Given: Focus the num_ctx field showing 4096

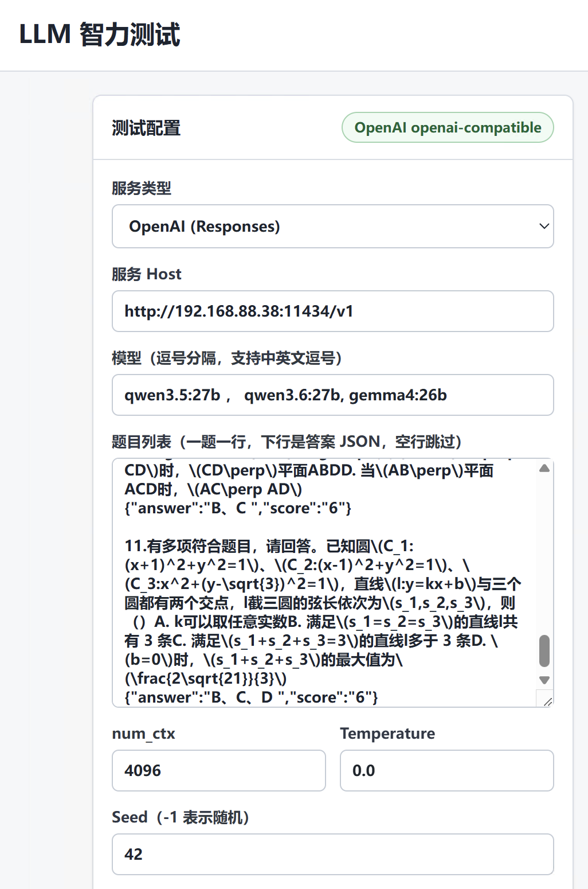Looking at the screenshot, I should point(219,771).
